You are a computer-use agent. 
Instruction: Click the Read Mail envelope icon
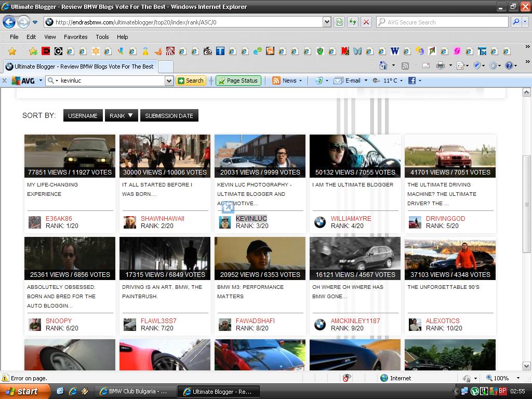click(x=426, y=65)
